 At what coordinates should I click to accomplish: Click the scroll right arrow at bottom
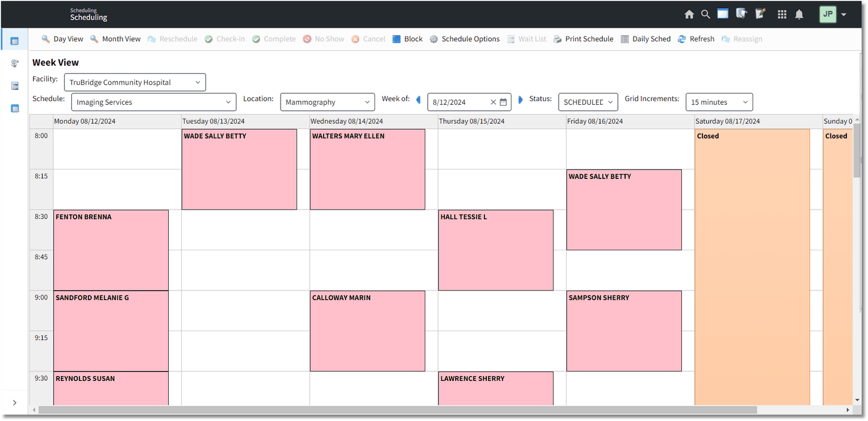pyautogui.click(x=848, y=410)
